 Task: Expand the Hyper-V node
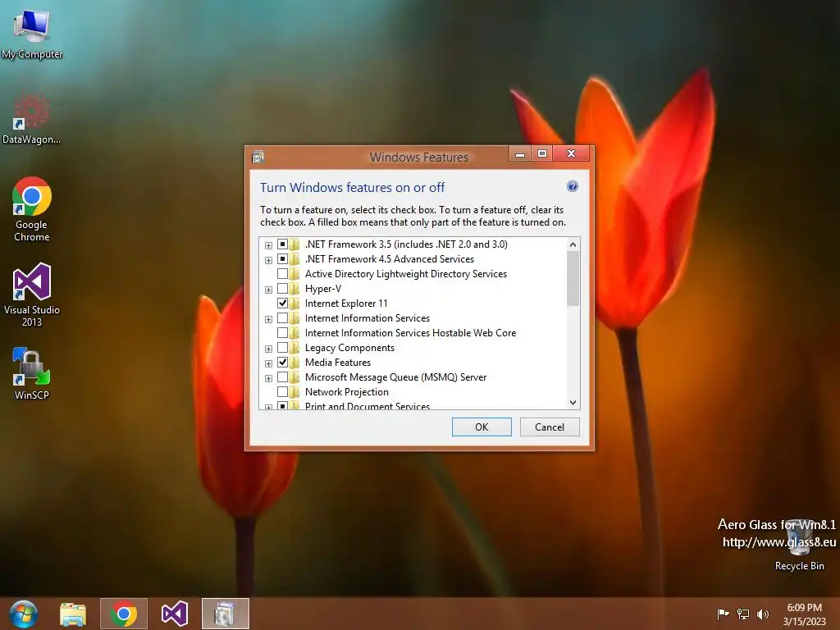click(268, 290)
